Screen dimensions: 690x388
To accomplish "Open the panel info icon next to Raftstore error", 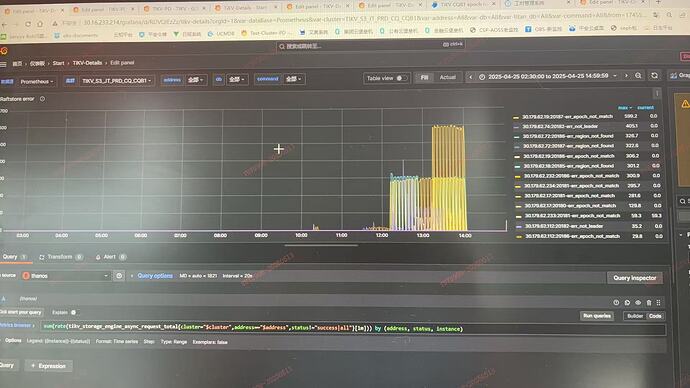I will click(x=42, y=99).
